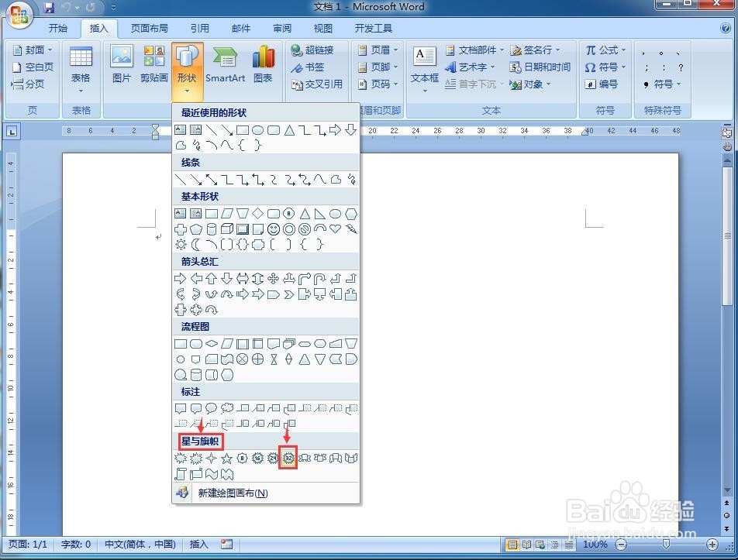This screenshot has height=560, width=738.
Task: Pick the flowchart decision diamond
Action: (x=212, y=344)
